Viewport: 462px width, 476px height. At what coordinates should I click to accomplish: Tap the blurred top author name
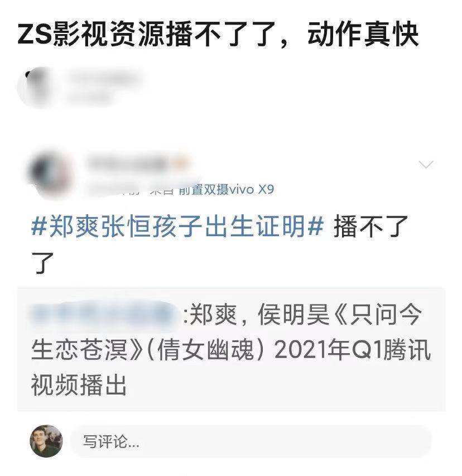[105, 77]
